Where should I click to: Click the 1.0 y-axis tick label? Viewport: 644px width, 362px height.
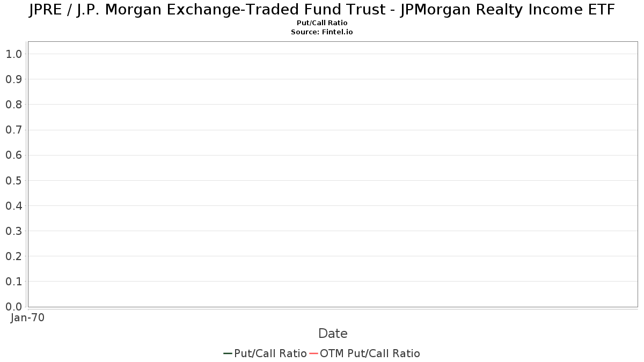pyautogui.click(x=13, y=54)
